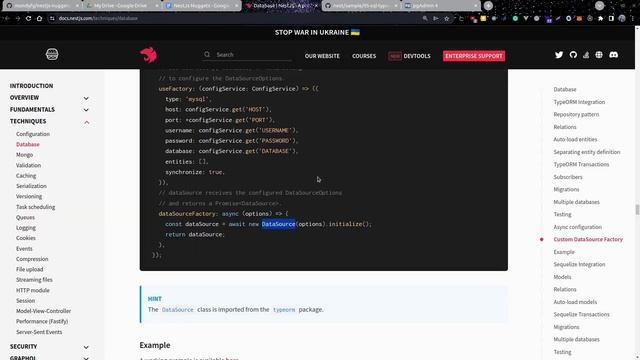The width and height of the screenshot is (640, 360).
Task: Open the browser side panel icon
Action: (x=611, y=18)
